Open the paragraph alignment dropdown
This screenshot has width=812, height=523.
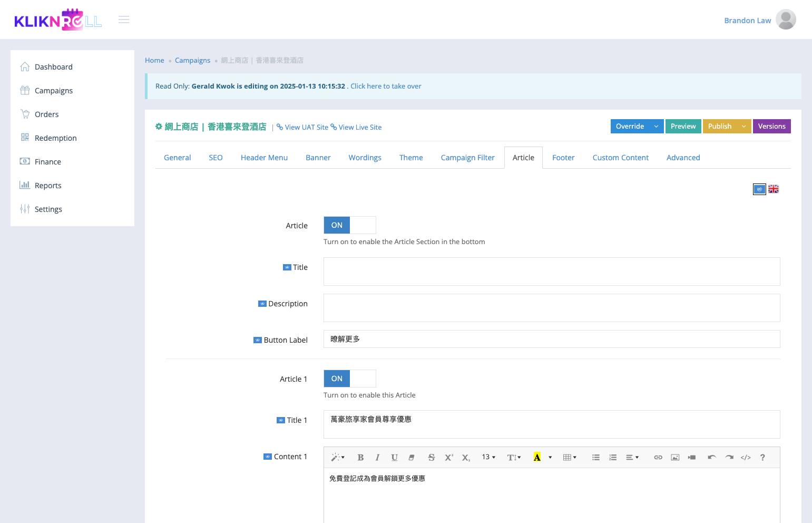(632, 458)
